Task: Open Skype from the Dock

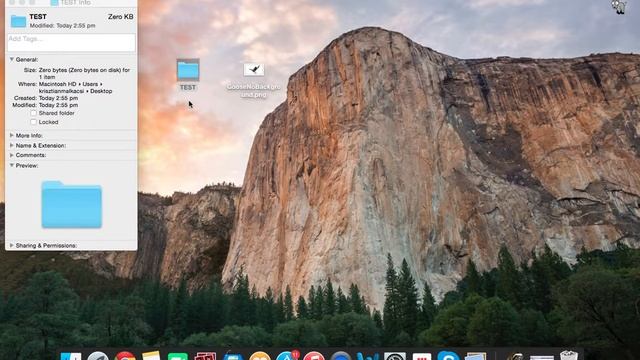Action: pos(448,356)
